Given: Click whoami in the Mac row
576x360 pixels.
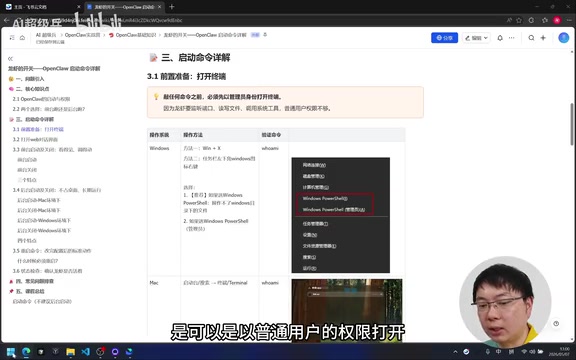Looking at the screenshot, I should tap(270, 283).
